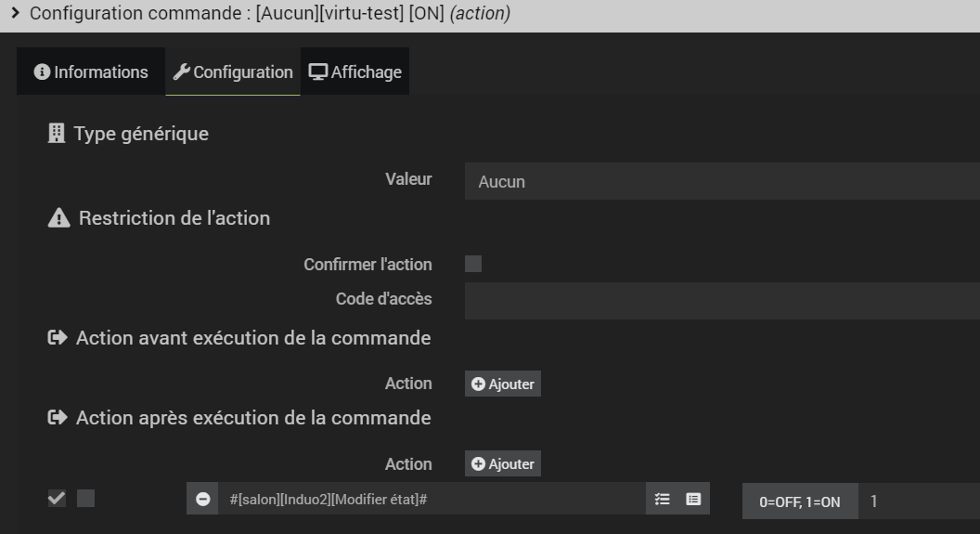Click the arrow icon beside Action avant exécution
The image size is (980, 534).
coord(58,338)
